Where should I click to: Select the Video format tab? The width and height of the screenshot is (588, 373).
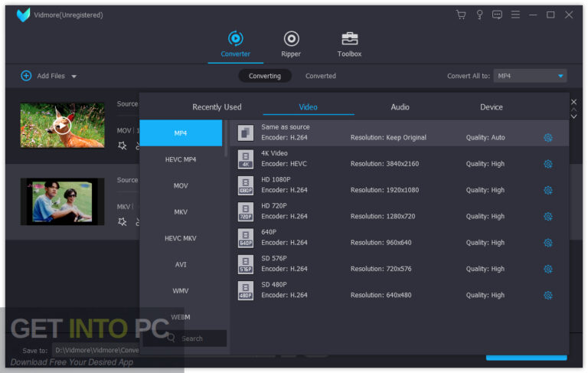(308, 107)
